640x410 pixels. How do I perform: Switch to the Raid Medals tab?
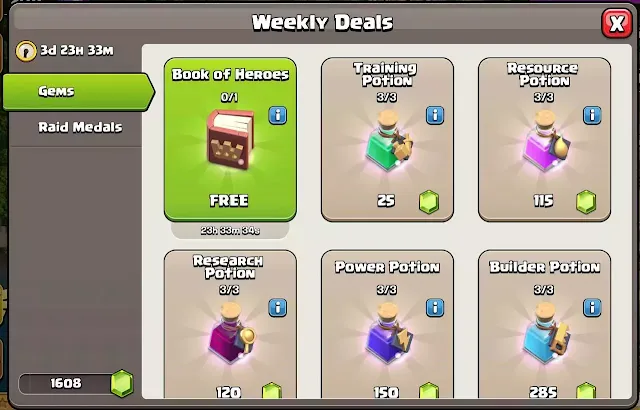click(x=78, y=127)
